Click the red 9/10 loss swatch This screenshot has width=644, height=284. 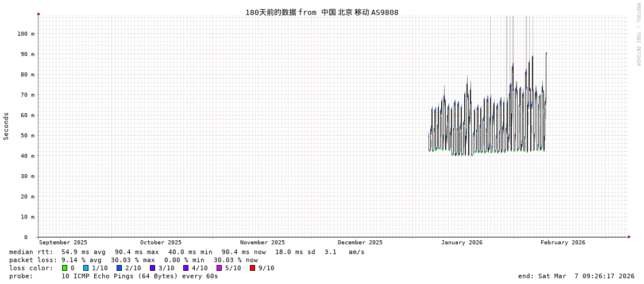pos(252,268)
